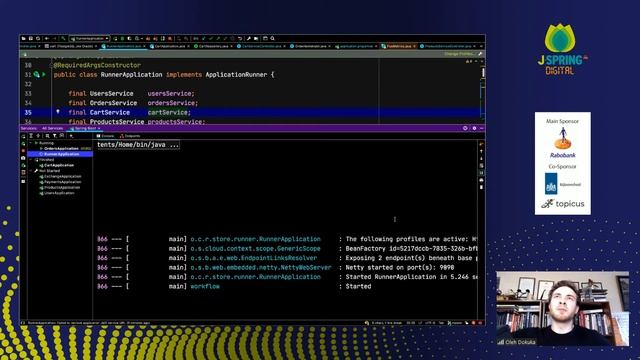Click the Spring bean gutter icon line 31
This screenshot has height=360, width=640.
tap(36, 75)
